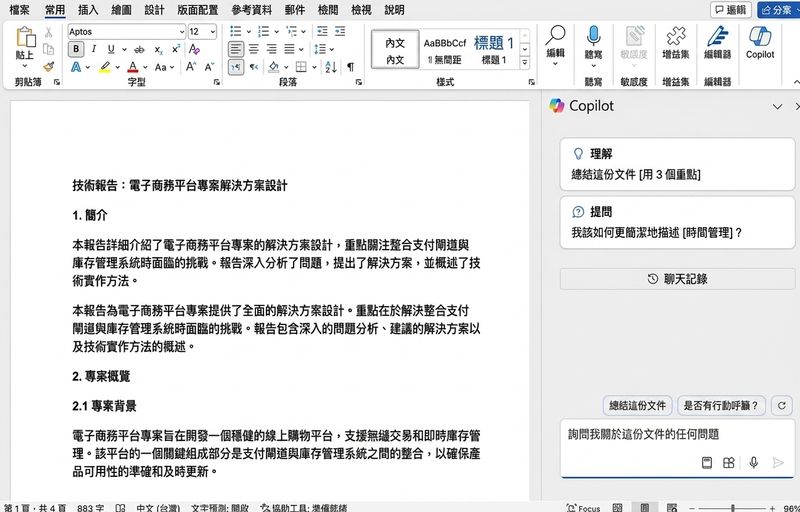The width and height of the screenshot is (800, 512).
Task: Click the Justify alignment icon
Action: [x=289, y=49]
